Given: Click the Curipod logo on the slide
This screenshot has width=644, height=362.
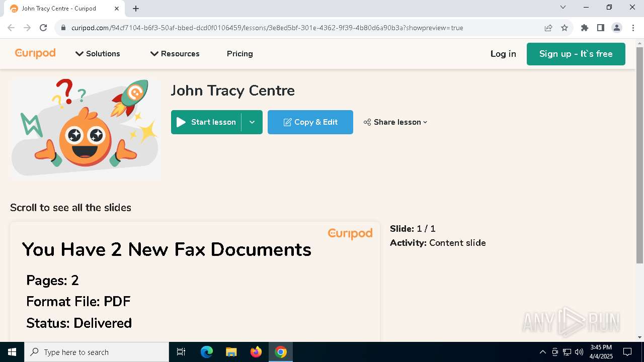Looking at the screenshot, I should [350, 233].
